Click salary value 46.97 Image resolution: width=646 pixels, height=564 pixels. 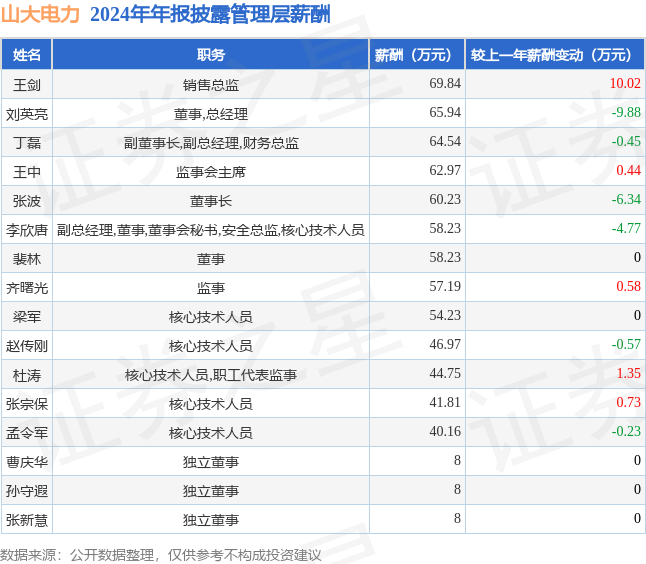[x=445, y=344]
